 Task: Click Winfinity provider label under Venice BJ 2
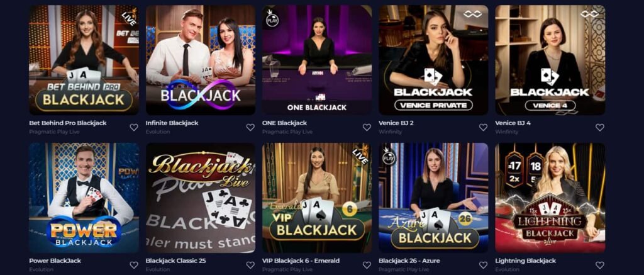click(x=390, y=132)
